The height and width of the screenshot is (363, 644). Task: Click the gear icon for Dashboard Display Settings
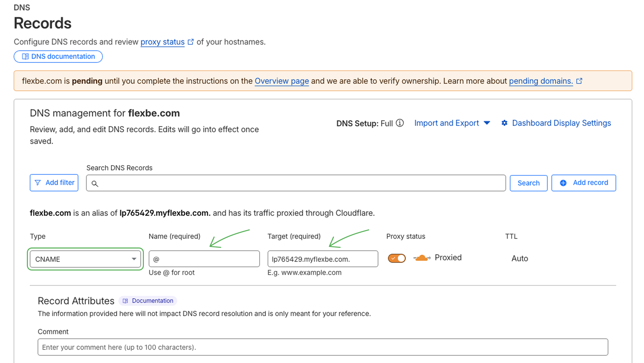(504, 123)
